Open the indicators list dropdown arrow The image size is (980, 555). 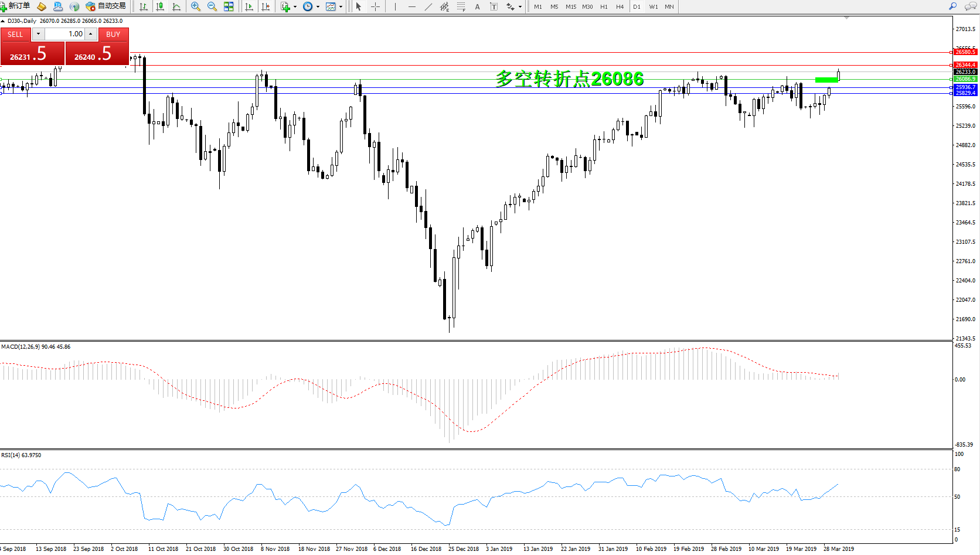(295, 7)
